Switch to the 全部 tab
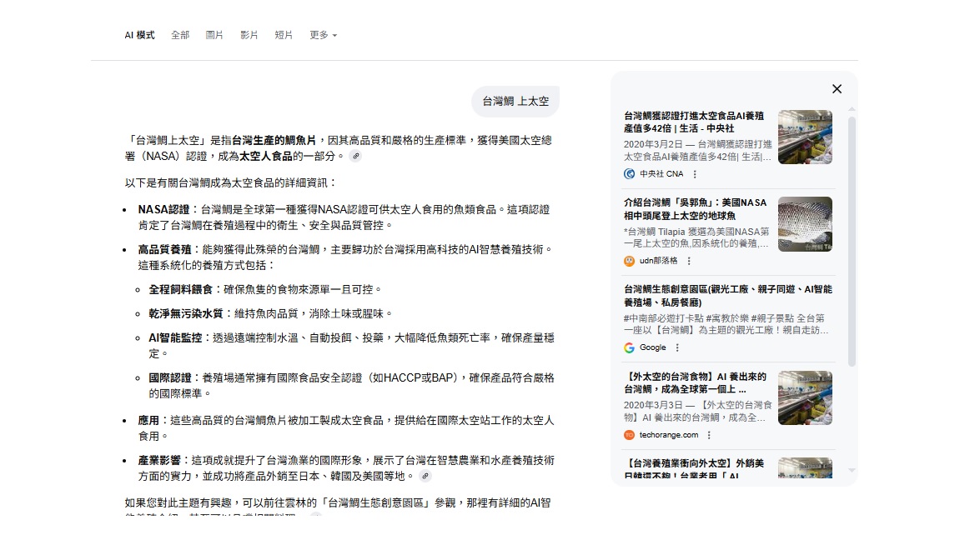This screenshot has height=545, width=980. 180,35
